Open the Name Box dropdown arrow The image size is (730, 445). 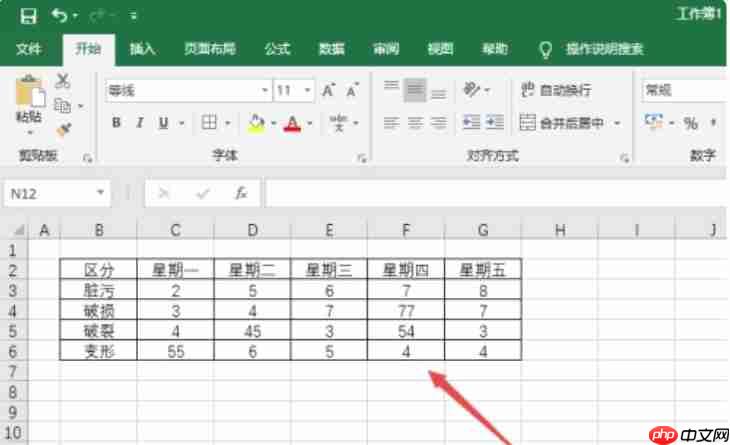pos(100,193)
